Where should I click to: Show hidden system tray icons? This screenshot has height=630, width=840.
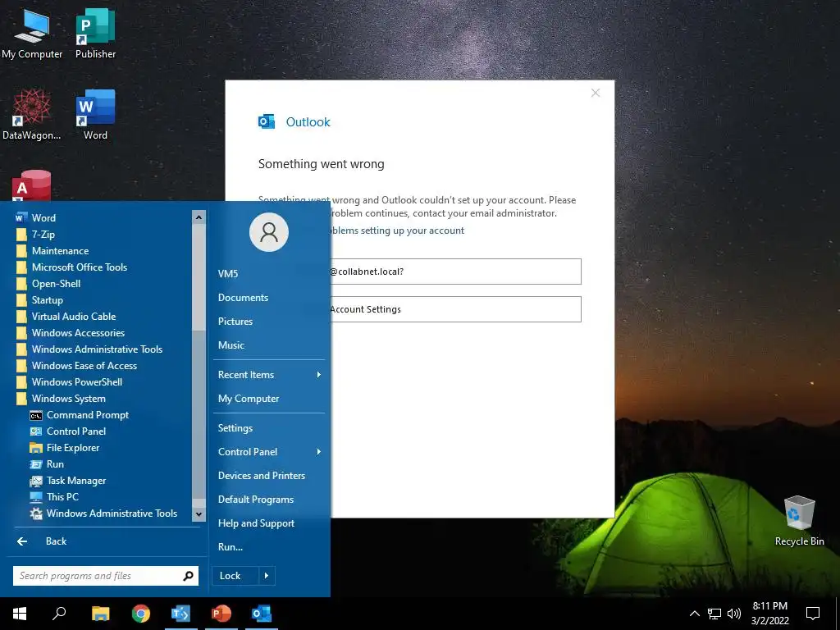click(x=694, y=614)
